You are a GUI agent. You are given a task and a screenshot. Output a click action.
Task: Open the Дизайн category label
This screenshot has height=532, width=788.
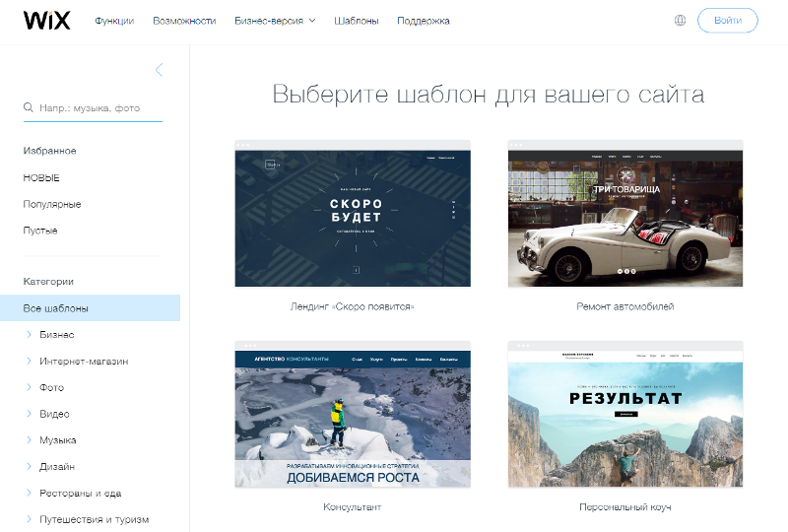point(57,467)
